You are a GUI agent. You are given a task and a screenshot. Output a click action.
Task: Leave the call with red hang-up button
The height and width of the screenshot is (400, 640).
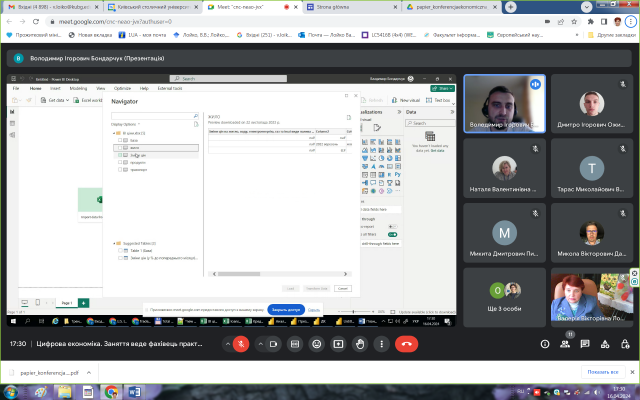(406, 343)
